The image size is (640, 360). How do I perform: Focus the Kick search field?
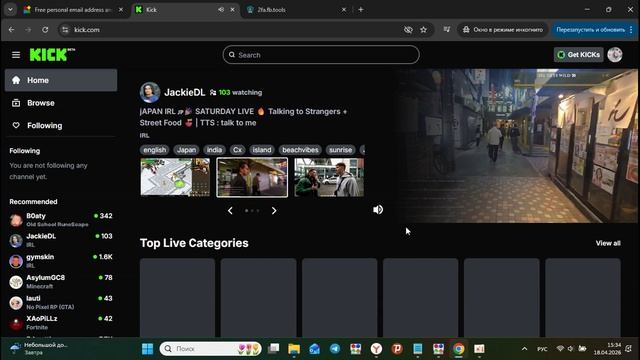(x=321, y=55)
